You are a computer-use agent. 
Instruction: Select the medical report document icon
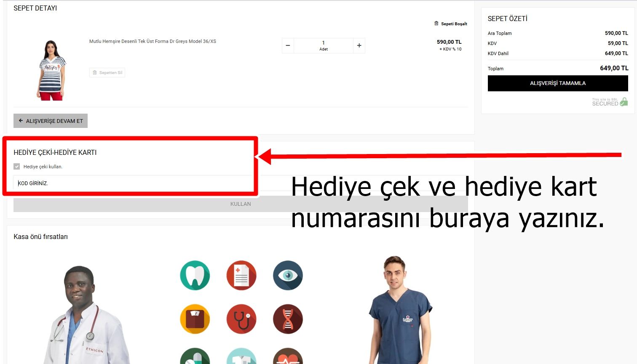[241, 276]
